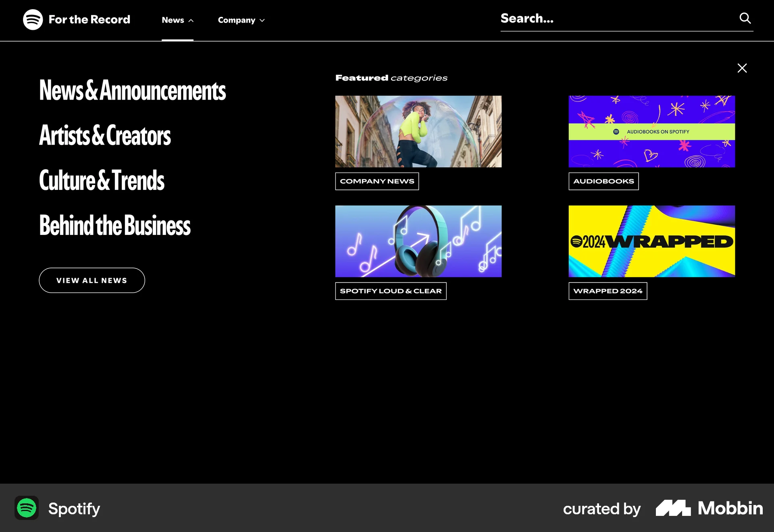Select the search magnifier icon
Image resolution: width=774 pixels, height=532 pixels.
pos(745,18)
